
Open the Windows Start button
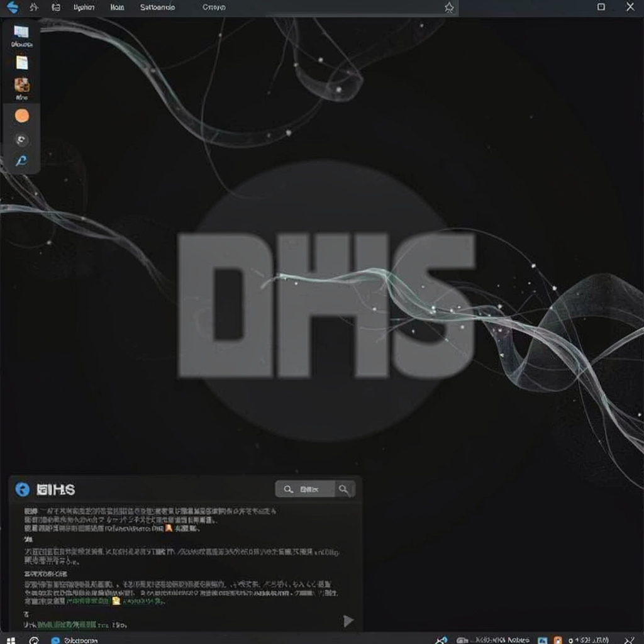(x=11, y=640)
